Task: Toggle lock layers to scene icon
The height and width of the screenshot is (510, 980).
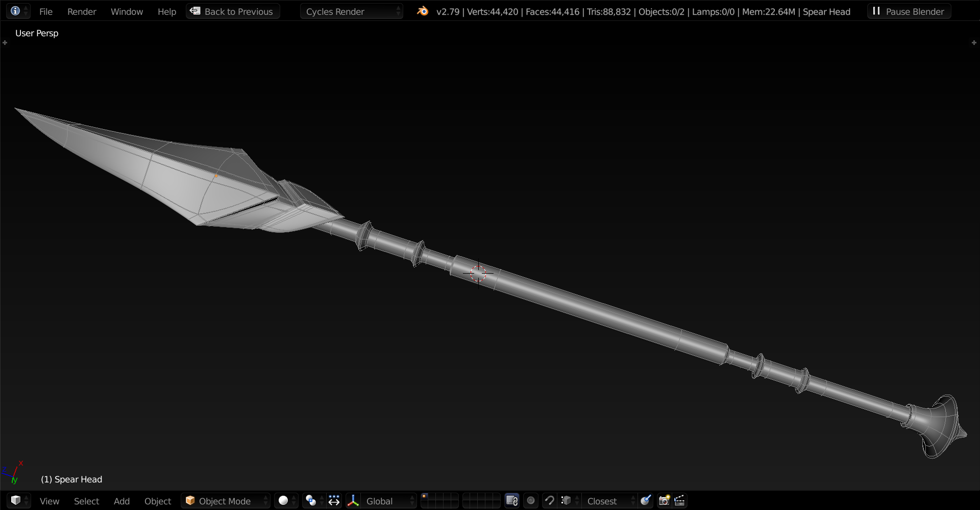Action: [x=512, y=501]
